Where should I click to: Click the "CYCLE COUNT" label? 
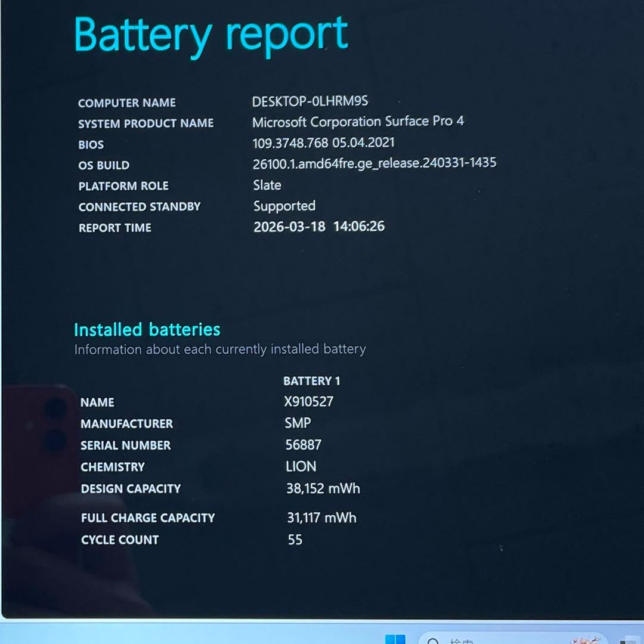coord(120,540)
